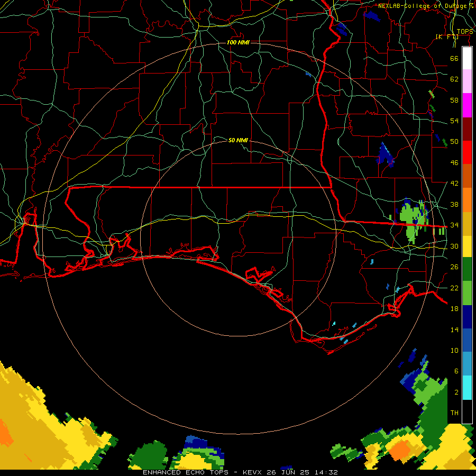Click the legend value 30
The image size is (476, 476).
coord(454,246)
